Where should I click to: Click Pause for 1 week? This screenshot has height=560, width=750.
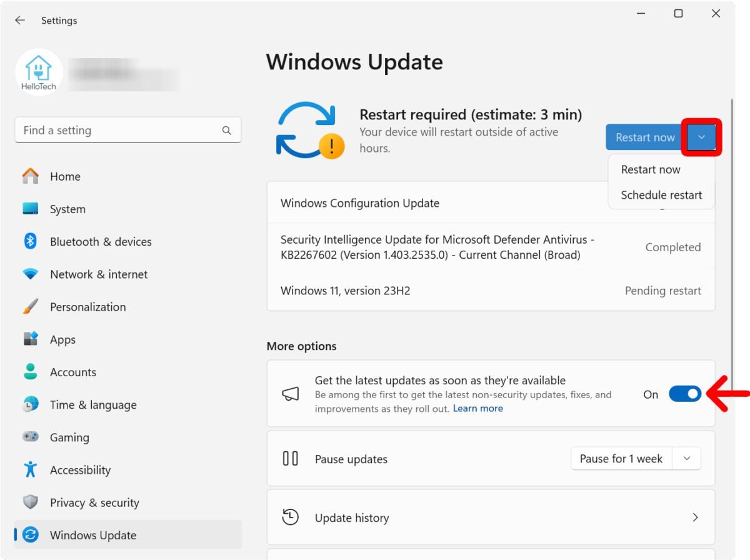pyautogui.click(x=621, y=458)
